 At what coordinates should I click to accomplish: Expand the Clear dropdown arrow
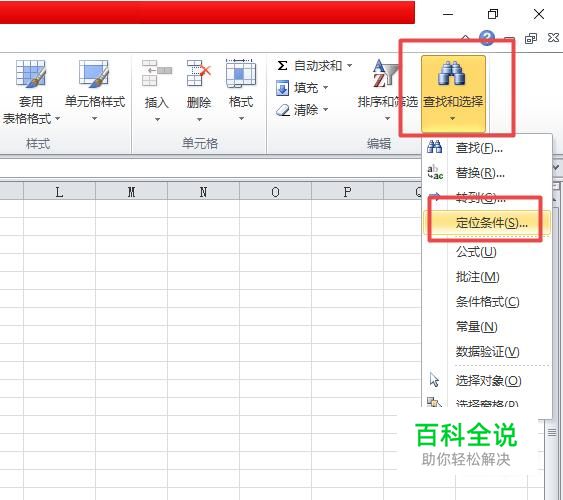click(326, 109)
